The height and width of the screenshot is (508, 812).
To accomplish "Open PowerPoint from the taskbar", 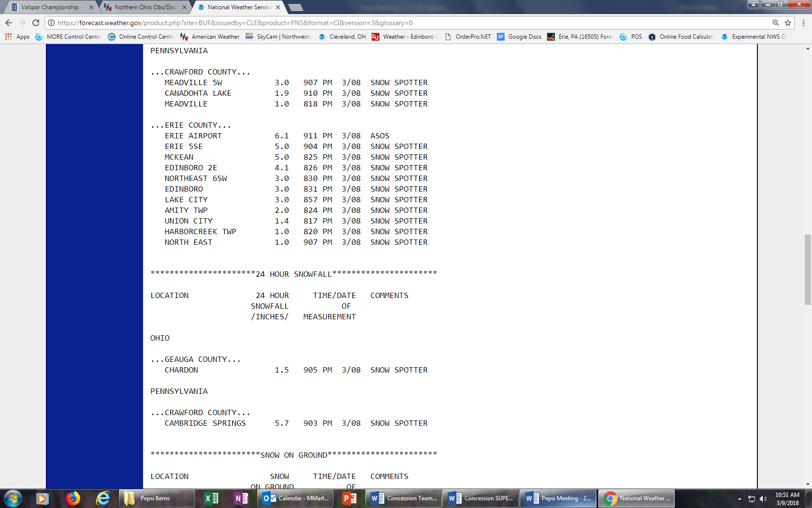I will point(349,498).
